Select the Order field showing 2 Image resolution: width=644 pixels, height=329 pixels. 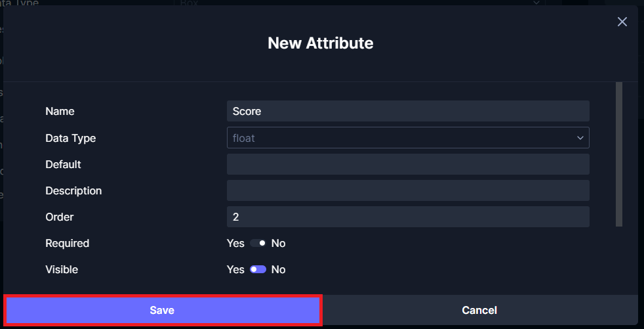pyautogui.click(x=408, y=217)
